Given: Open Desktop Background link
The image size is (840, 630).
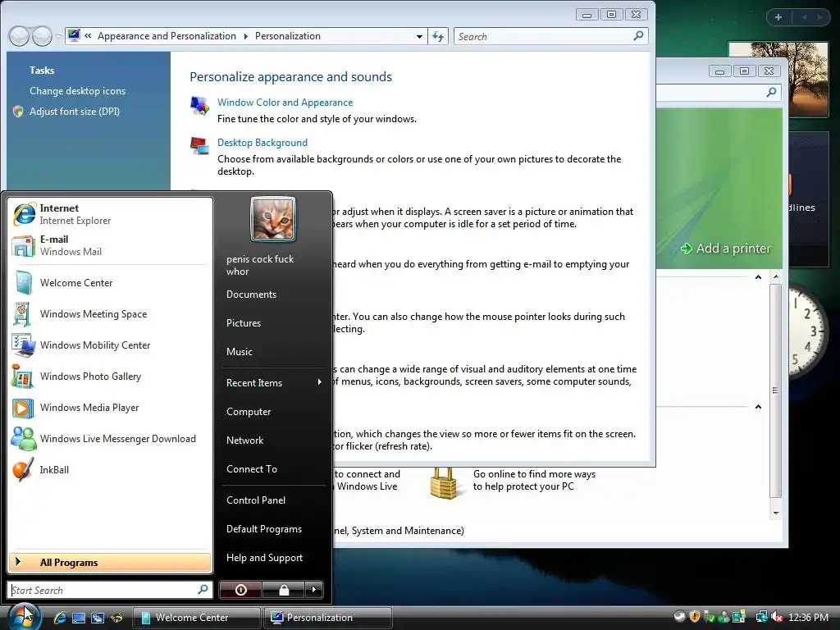Looking at the screenshot, I should pyautogui.click(x=262, y=143).
